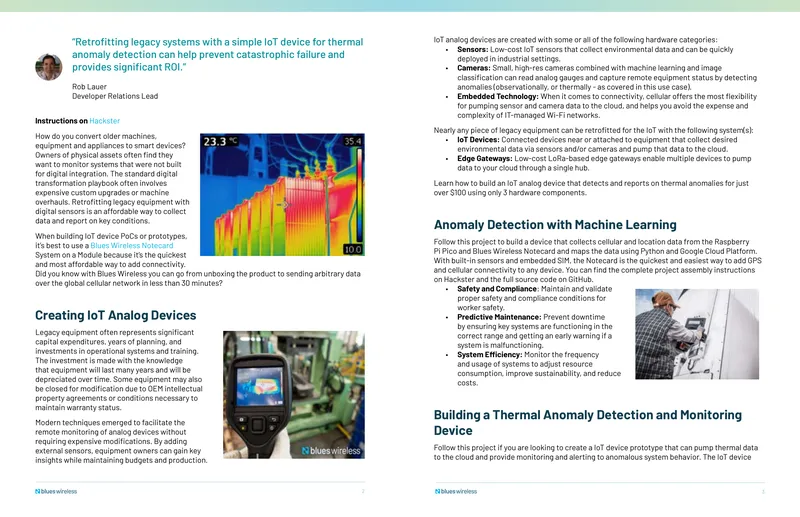Click the 35.4 scale value on the thermal image
Screen dimensions: 800x517
(353, 141)
